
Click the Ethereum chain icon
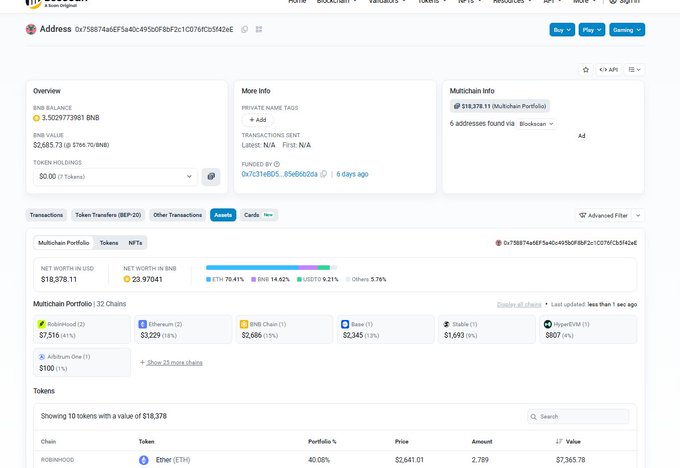click(143, 324)
